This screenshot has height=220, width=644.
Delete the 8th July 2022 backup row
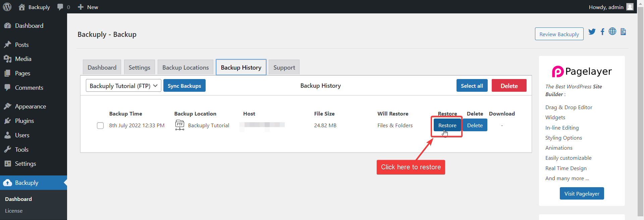click(x=475, y=125)
